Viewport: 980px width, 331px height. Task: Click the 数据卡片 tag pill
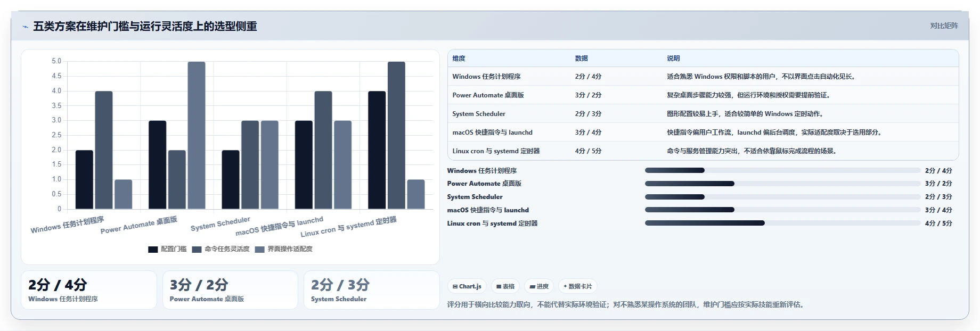pyautogui.click(x=578, y=286)
